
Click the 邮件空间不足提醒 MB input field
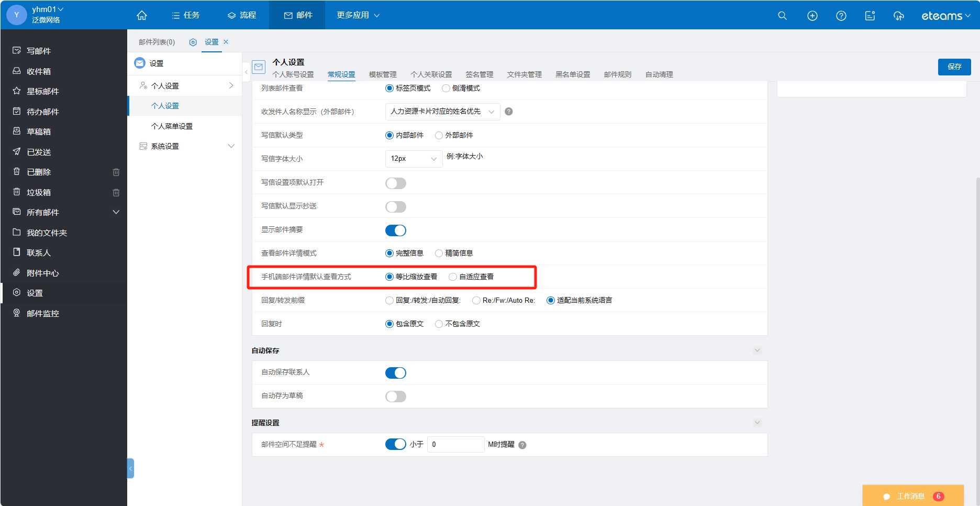[455, 444]
